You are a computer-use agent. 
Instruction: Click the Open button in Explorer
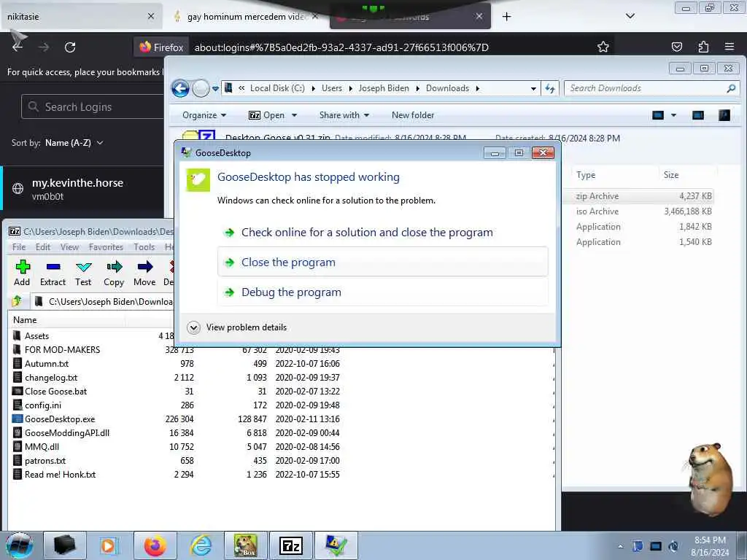pos(267,115)
